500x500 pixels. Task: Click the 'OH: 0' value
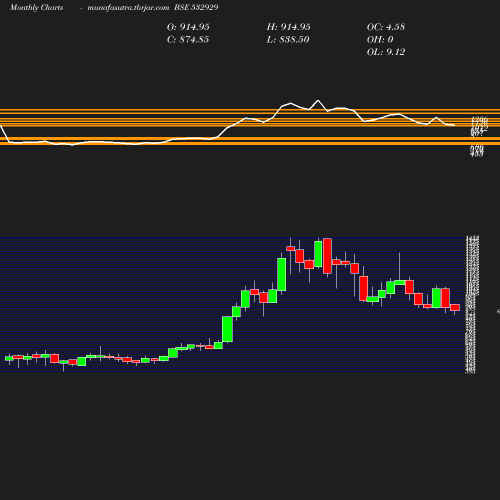click(x=380, y=39)
